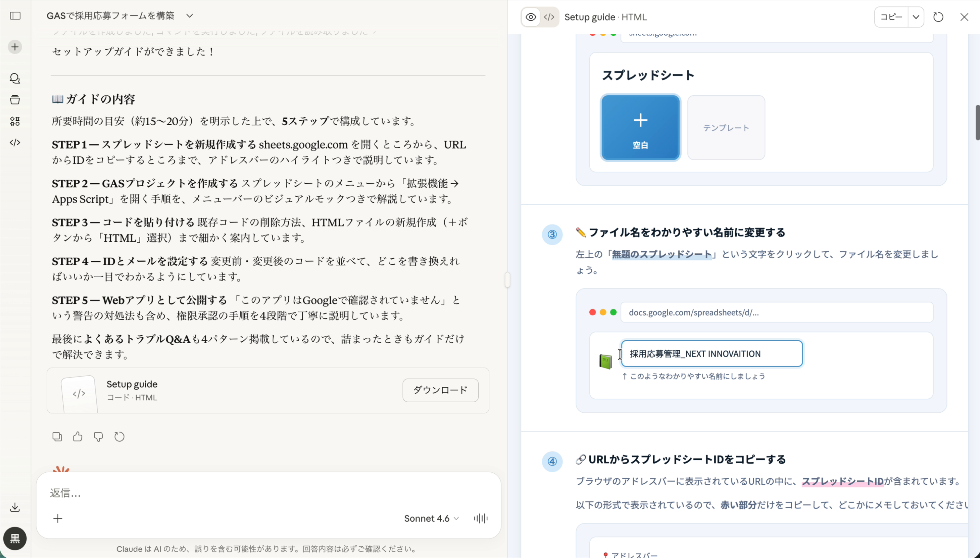Start voice mode with the waveform icon
Image resolution: width=980 pixels, height=558 pixels.
coord(481,518)
